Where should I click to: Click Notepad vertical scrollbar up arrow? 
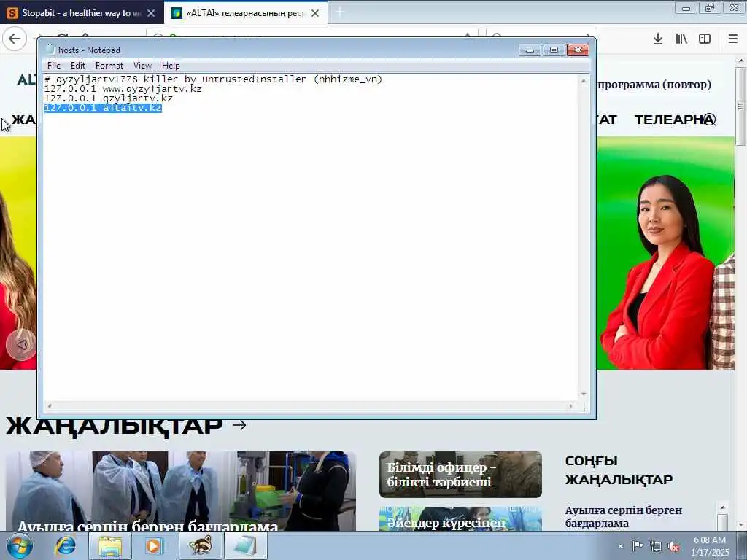584,81
